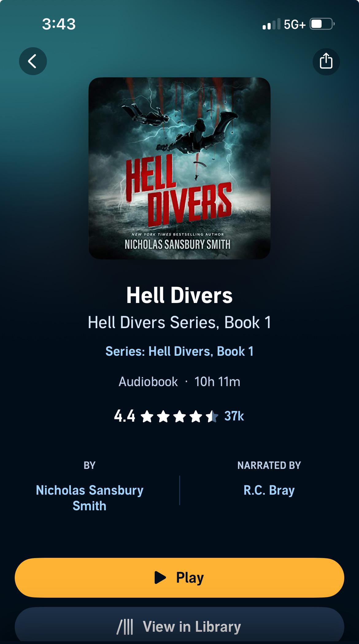Tap the star rating row

click(x=179, y=416)
